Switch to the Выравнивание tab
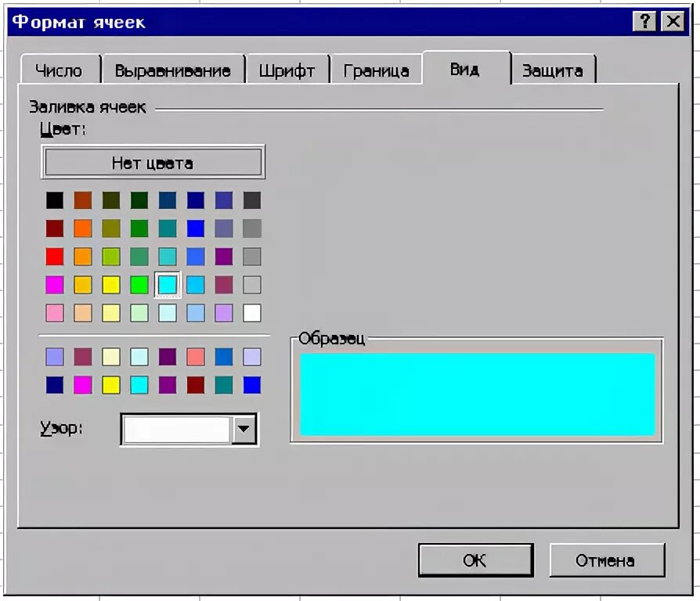 pyautogui.click(x=173, y=70)
